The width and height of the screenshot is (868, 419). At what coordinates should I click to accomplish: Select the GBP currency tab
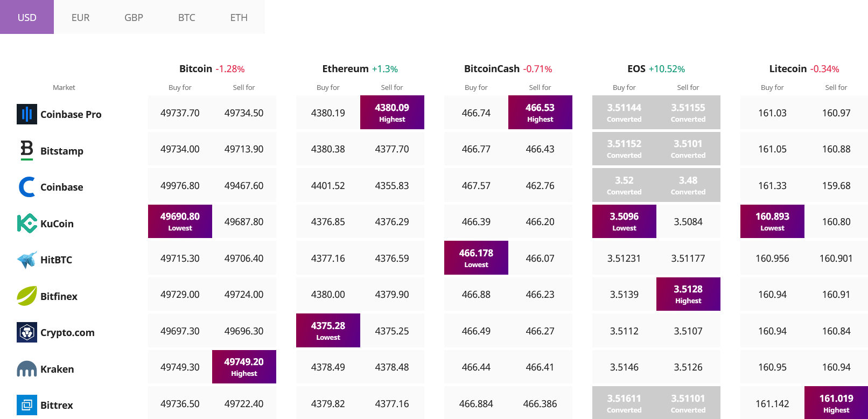point(134,17)
